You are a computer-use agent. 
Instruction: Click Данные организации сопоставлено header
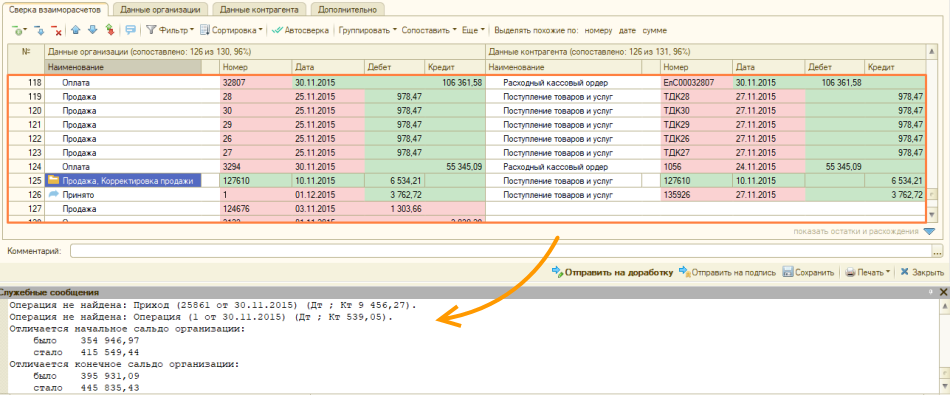pyautogui.click(x=265, y=52)
